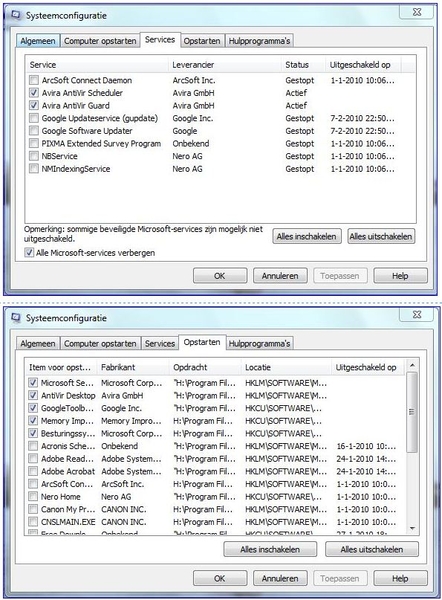Click the startup list's scroll-down arrow
442x600 pixels.
(x=412, y=528)
